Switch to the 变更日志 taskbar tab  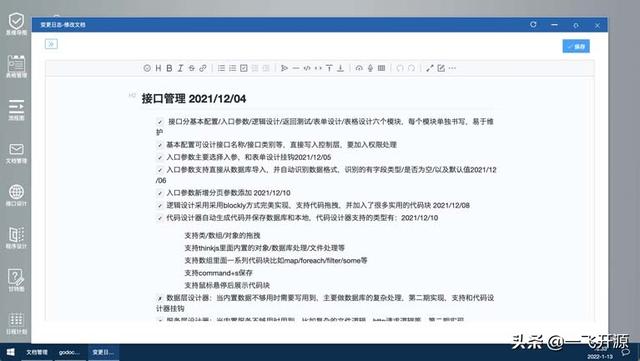pyautogui.click(x=103, y=352)
